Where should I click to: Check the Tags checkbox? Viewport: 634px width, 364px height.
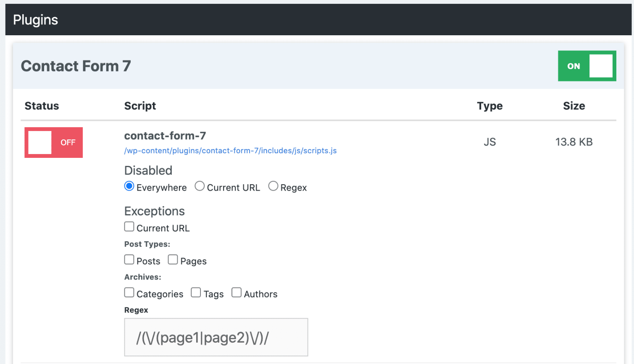tap(196, 292)
